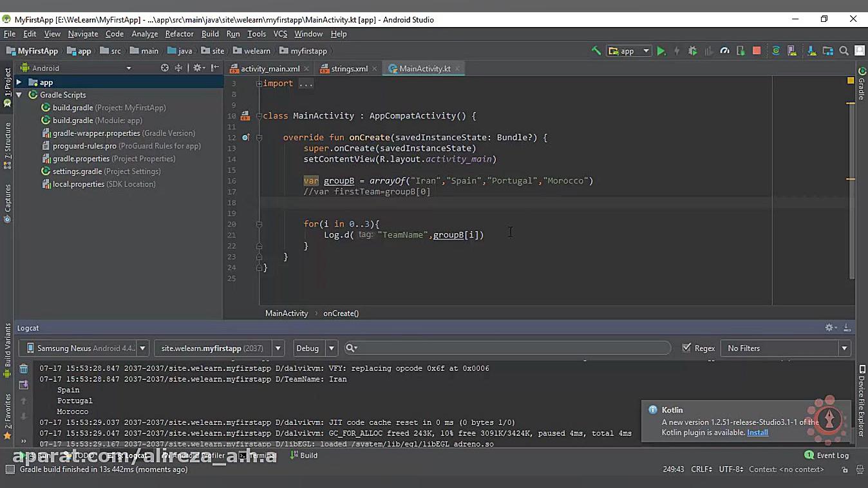The height and width of the screenshot is (488, 868).
Task: Start debugging with the Debug bug icon
Action: 693,51
